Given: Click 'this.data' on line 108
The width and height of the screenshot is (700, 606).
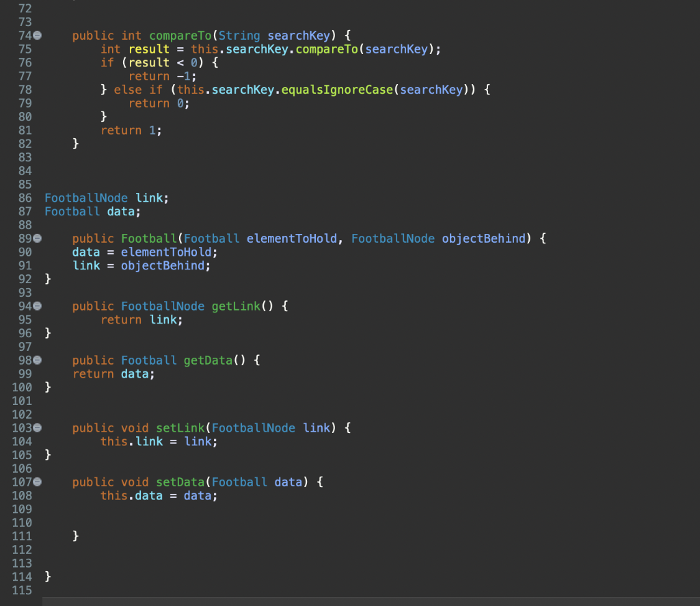Looking at the screenshot, I should pos(132,496).
